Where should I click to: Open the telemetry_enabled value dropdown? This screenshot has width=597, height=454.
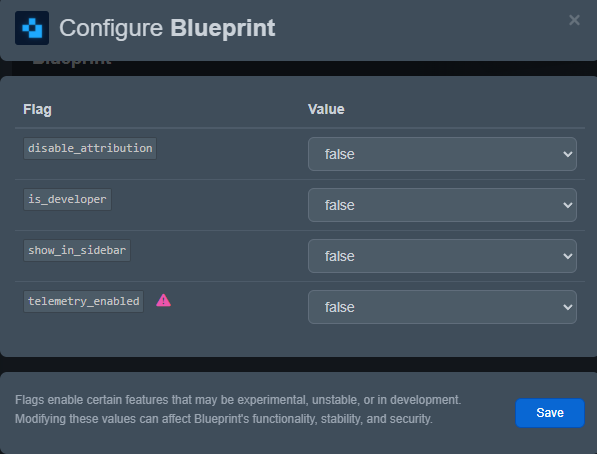click(442, 307)
